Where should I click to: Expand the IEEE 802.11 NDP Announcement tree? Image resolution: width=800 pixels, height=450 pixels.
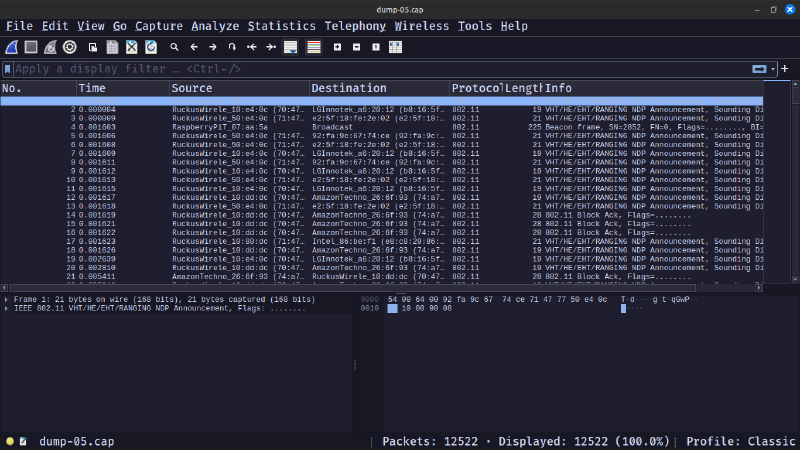(6, 308)
